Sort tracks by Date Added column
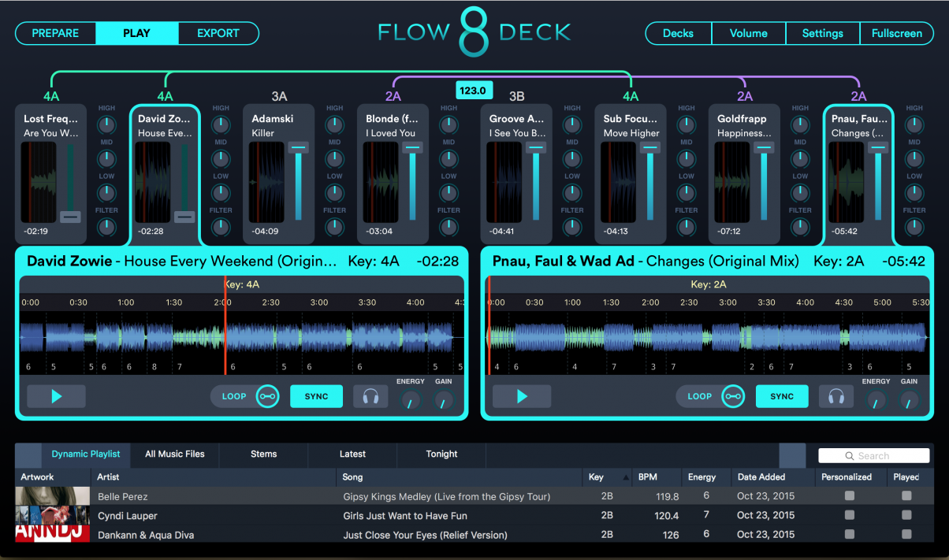949x560 pixels. 773,477
